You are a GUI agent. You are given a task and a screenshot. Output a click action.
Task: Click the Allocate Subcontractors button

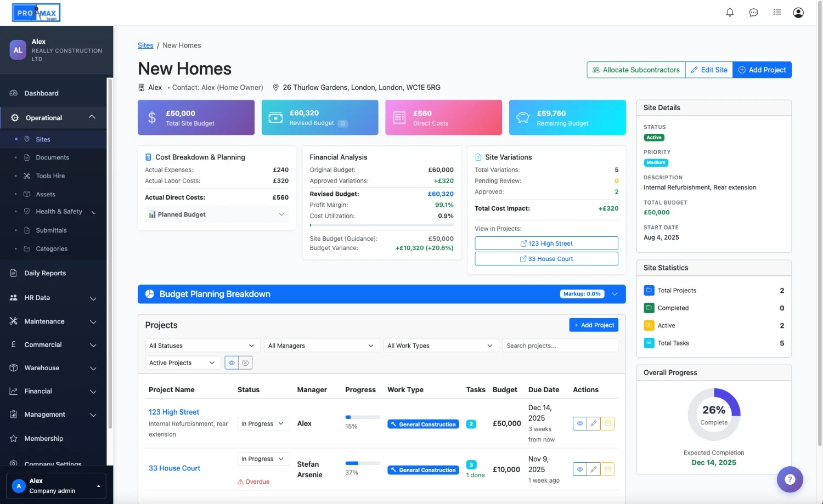(x=636, y=70)
